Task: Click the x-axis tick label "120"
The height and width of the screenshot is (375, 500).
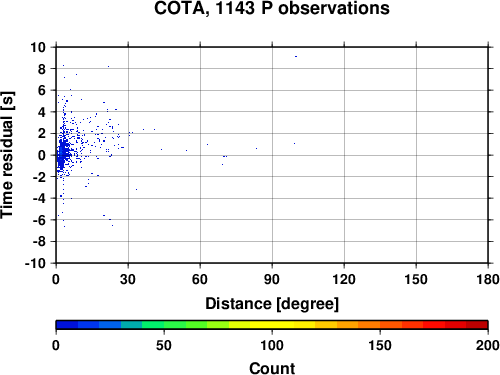Action: click(x=344, y=279)
